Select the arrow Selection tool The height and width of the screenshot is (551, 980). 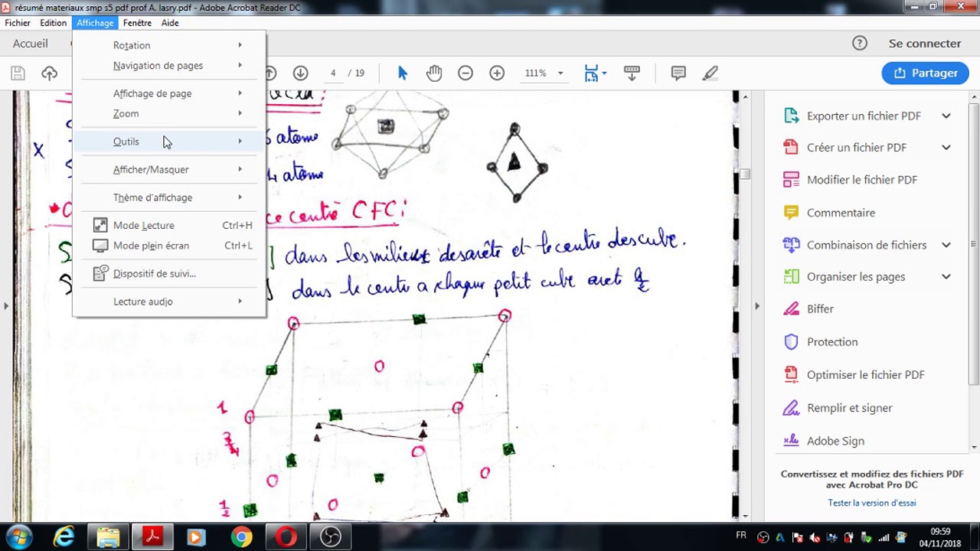click(x=403, y=73)
